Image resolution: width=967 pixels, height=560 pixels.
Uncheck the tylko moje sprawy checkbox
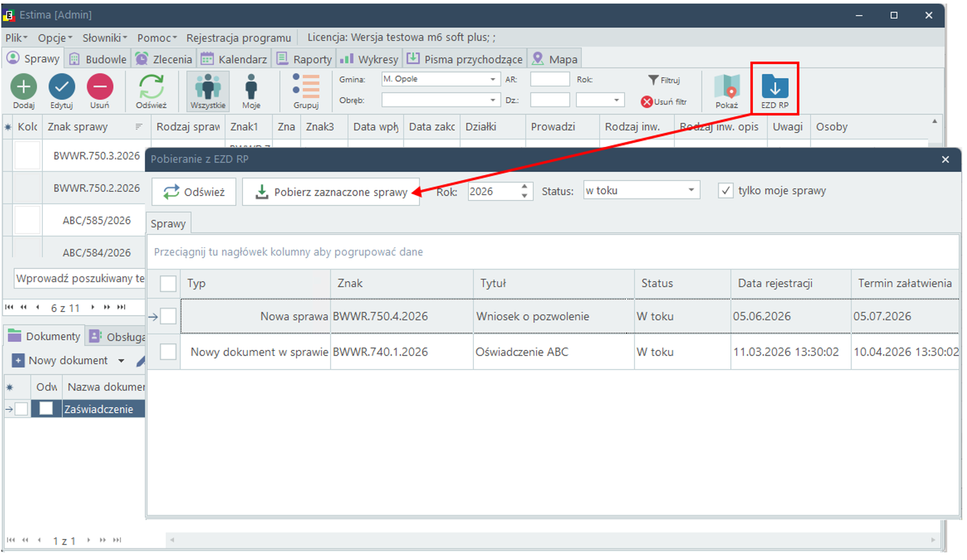[x=725, y=191]
